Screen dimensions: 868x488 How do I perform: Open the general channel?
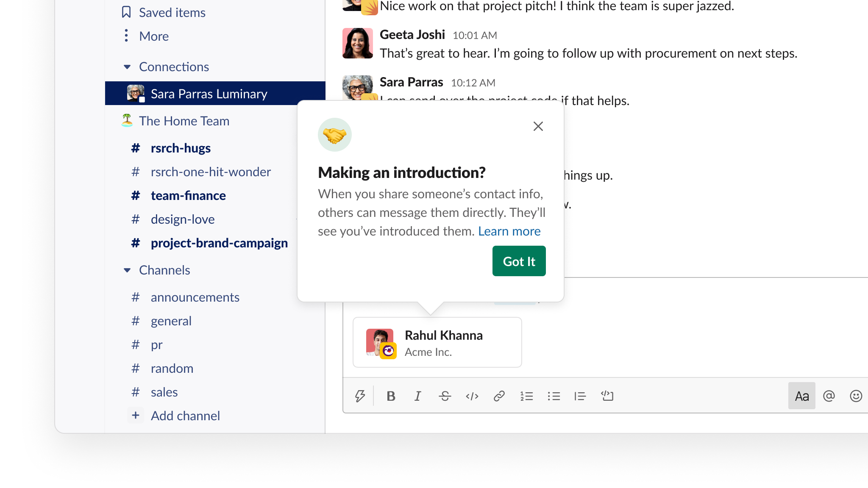tap(171, 321)
